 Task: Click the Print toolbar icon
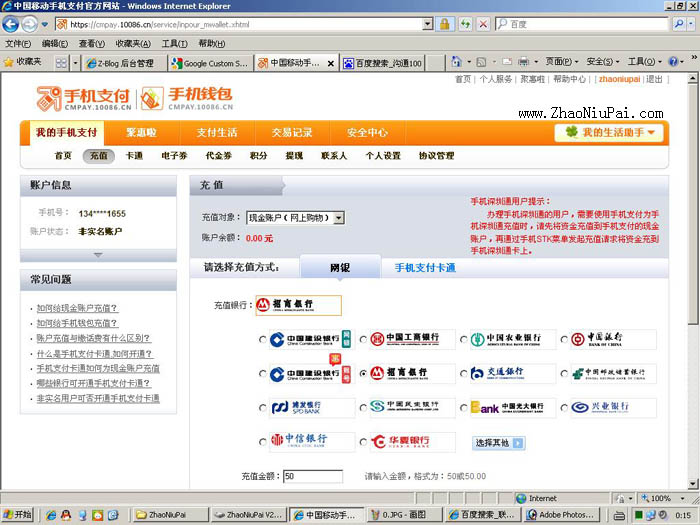[x=523, y=62]
